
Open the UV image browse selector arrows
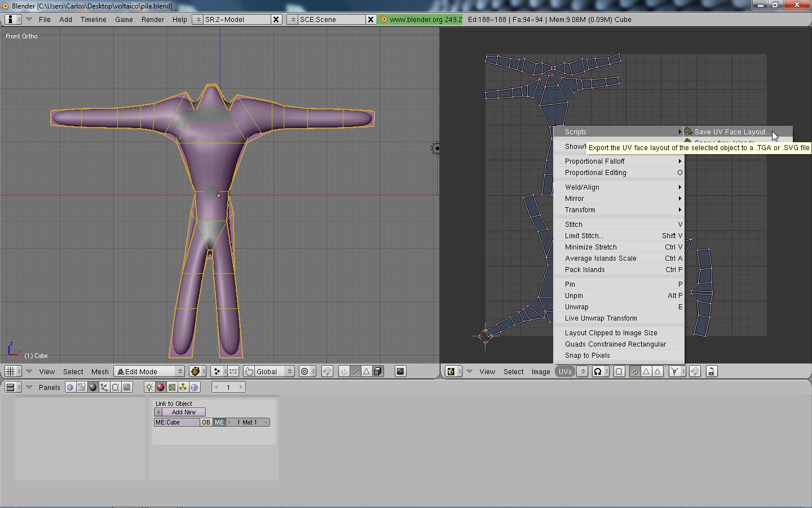[x=583, y=371]
